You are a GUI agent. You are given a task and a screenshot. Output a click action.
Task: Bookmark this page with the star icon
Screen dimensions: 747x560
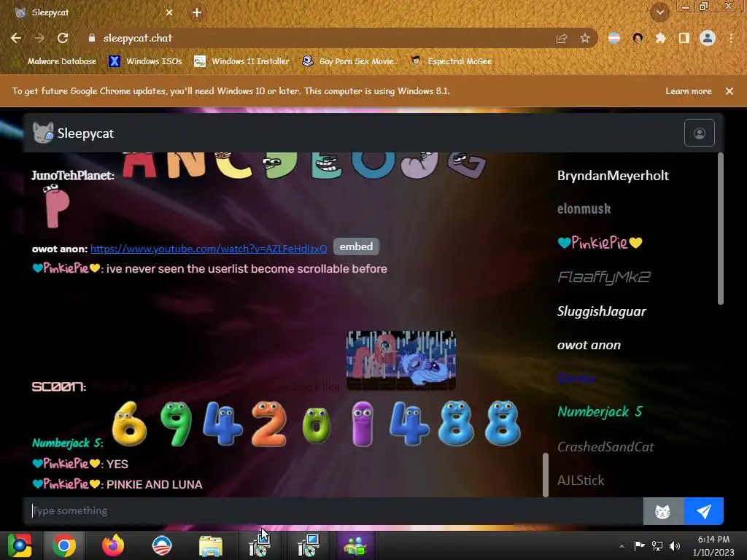[585, 38]
